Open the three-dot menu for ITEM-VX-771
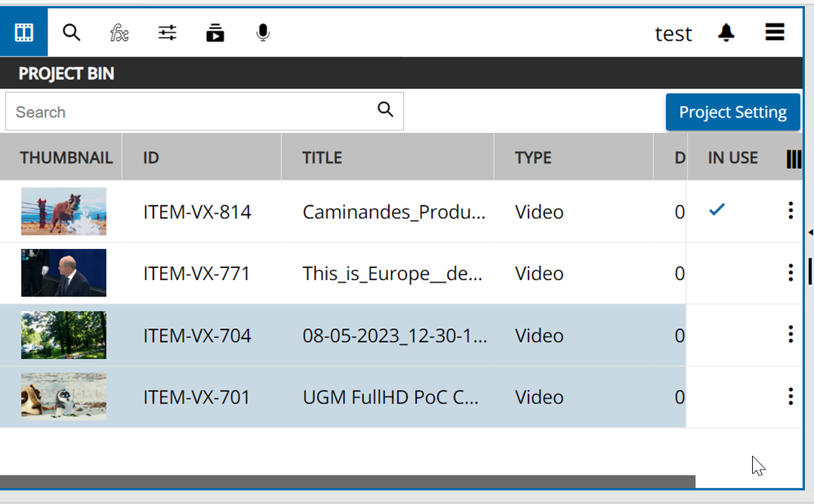The width and height of the screenshot is (814, 504). [790, 273]
